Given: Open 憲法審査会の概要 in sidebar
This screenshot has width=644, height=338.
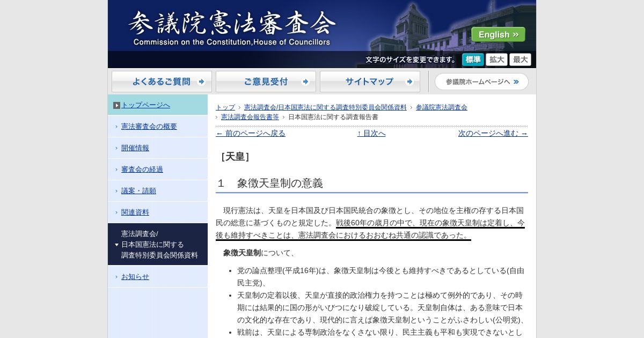Looking at the screenshot, I should [149, 127].
